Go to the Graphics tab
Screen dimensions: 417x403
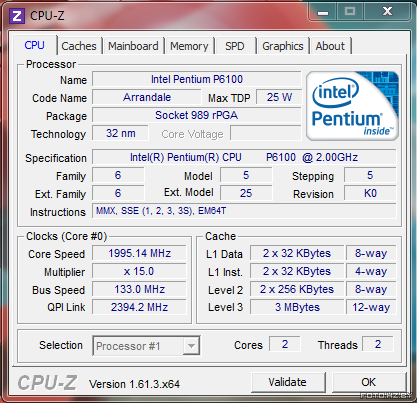click(283, 46)
